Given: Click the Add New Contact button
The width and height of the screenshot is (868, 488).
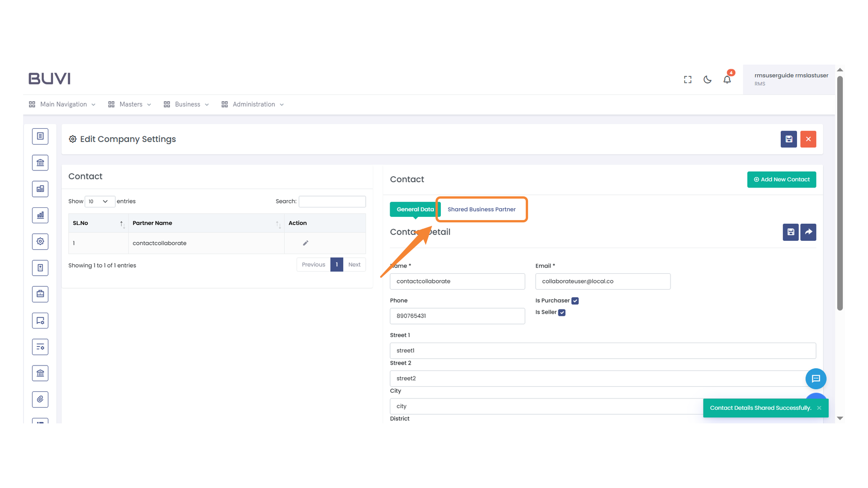Looking at the screenshot, I should pyautogui.click(x=781, y=179).
